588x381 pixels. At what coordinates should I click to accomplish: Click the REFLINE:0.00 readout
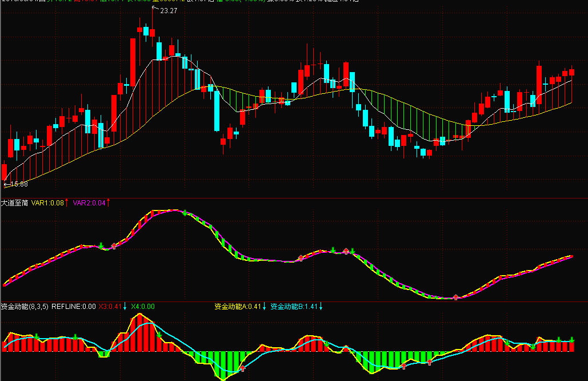coord(74,307)
